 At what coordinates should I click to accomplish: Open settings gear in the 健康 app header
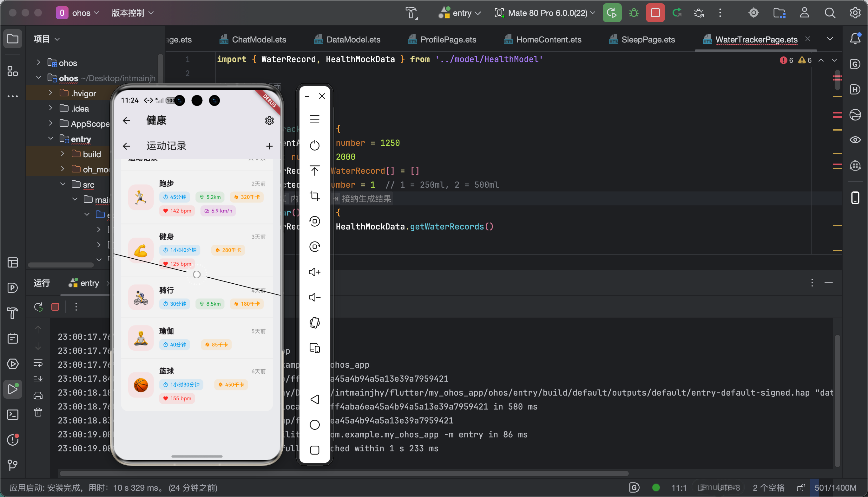269,120
